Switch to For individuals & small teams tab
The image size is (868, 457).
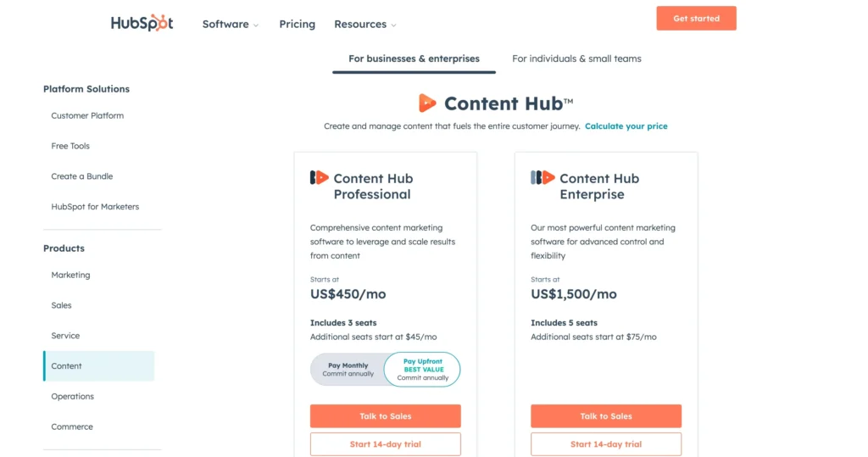coord(576,59)
